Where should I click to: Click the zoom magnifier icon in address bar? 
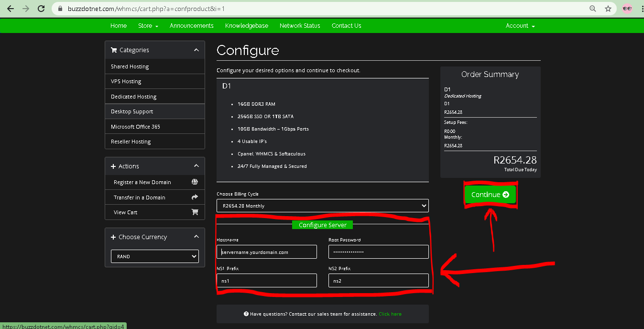click(593, 9)
